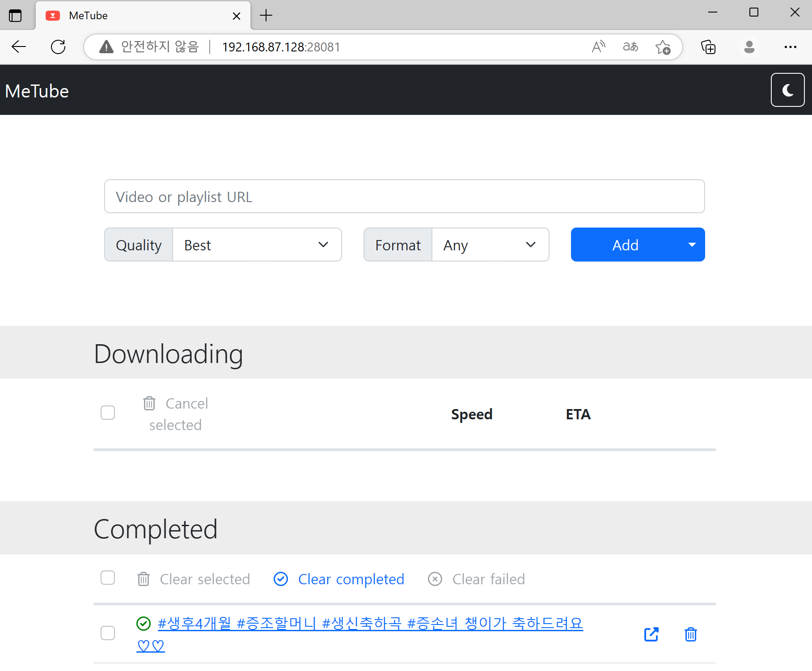
Task: Check the completed video row checkbox
Action: point(108,633)
